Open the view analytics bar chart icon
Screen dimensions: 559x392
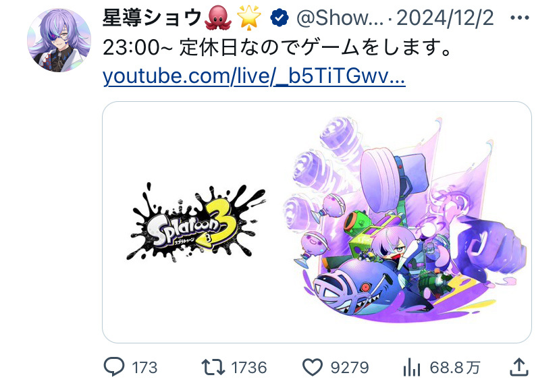point(412,367)
